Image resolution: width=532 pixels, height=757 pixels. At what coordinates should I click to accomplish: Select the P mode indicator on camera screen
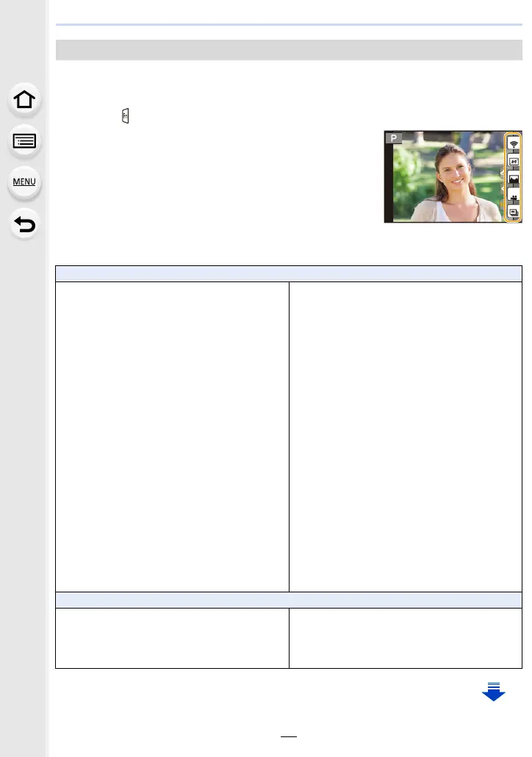coord(393,138)
